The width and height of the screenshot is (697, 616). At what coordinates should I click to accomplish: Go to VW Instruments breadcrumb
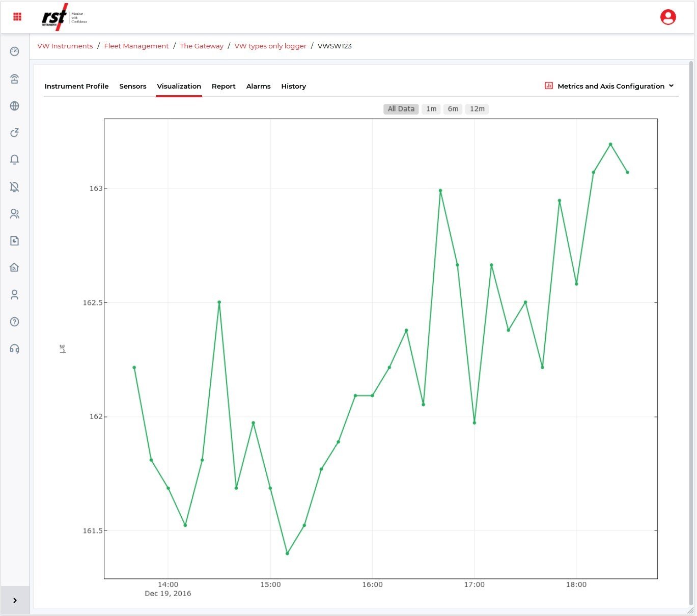click(65, 46)
